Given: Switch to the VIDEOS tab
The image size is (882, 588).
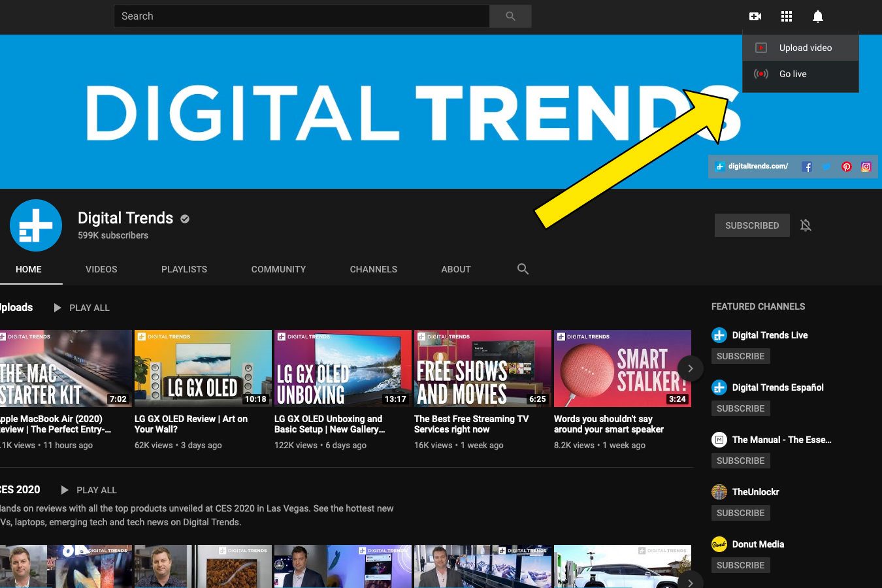Looking at the screenshot, I should tap(101, 269).
